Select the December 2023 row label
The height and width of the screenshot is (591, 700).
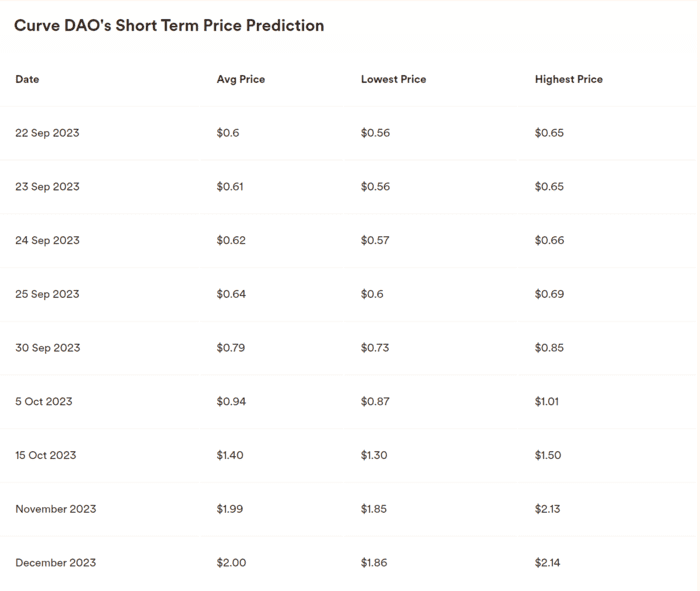pyautogui.click(x=56, y=563)
